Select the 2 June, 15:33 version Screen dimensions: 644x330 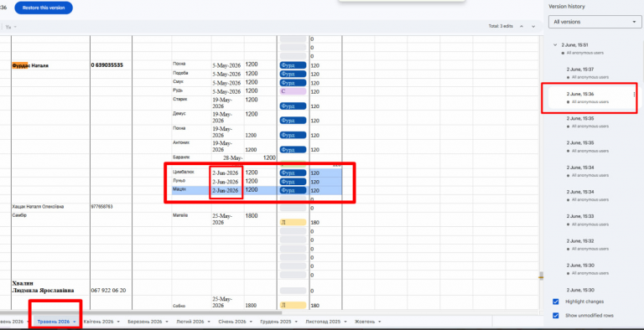point(580,216)
